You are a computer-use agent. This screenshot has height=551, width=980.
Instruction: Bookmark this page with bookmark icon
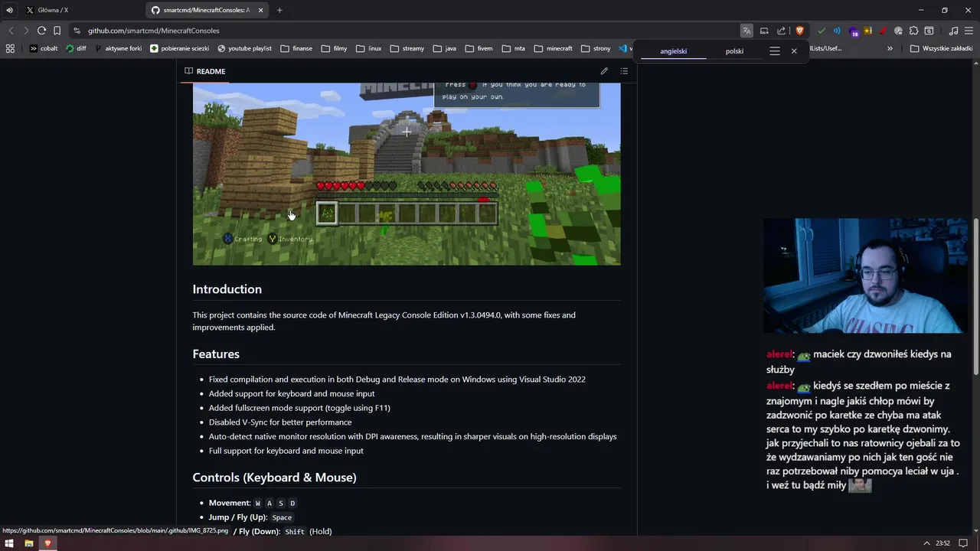pos(57,31)
